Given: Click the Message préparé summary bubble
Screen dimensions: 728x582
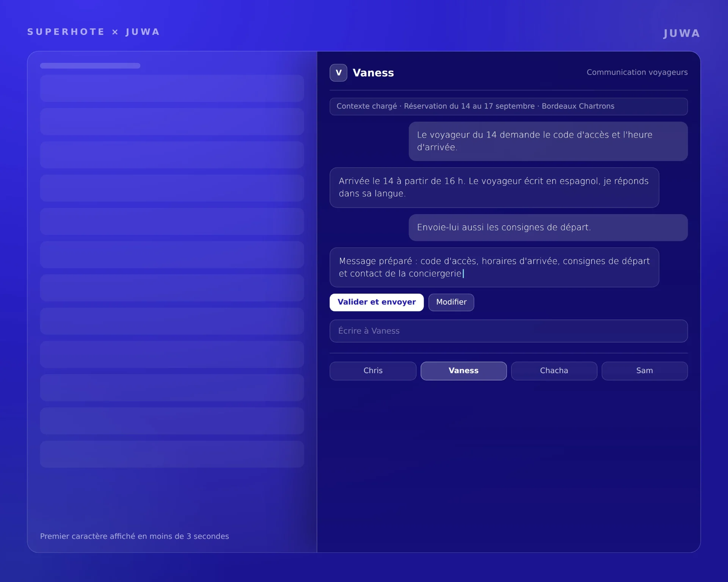Looking at the screenshot, I should [494, 268].
